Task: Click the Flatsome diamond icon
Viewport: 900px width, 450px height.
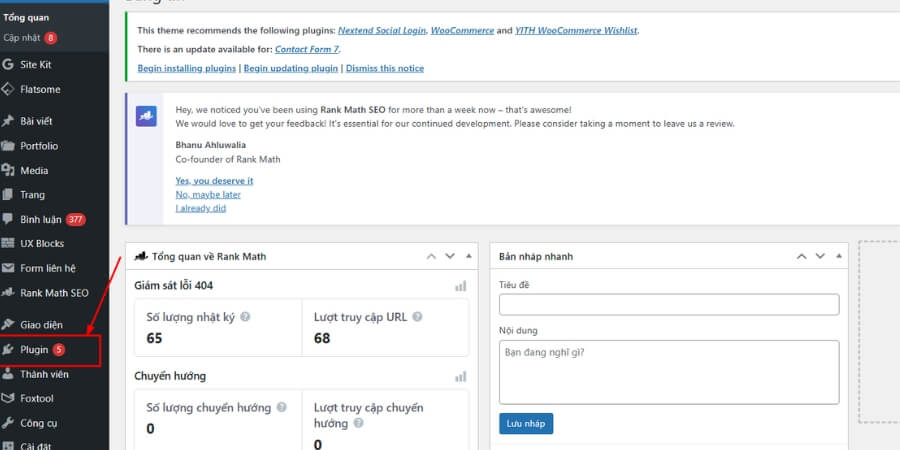Action: pyautogui.click(x=8, y=88)
